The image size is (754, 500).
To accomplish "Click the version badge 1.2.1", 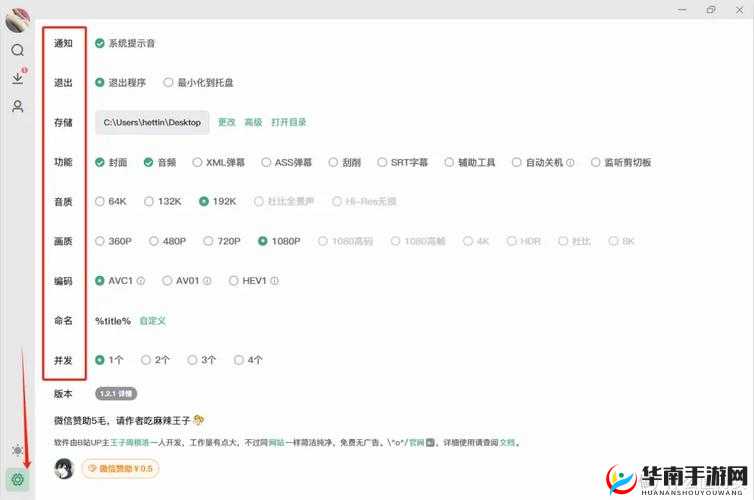I will coord(116,394).
